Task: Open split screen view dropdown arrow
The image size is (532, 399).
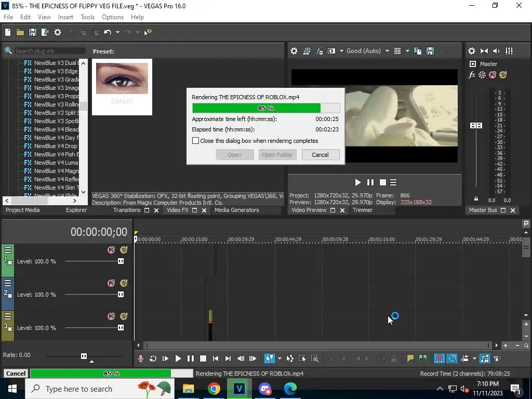Action: coord(341,51)
